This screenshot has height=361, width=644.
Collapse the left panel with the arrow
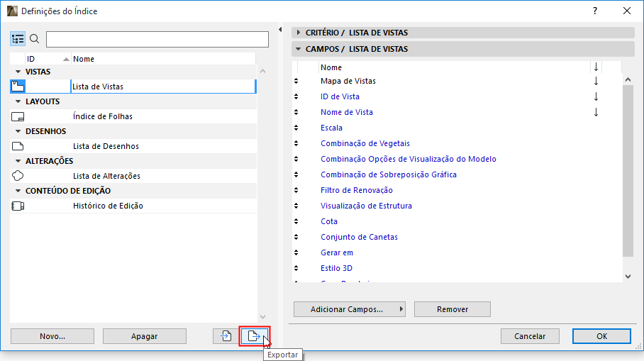coord(280,30)
